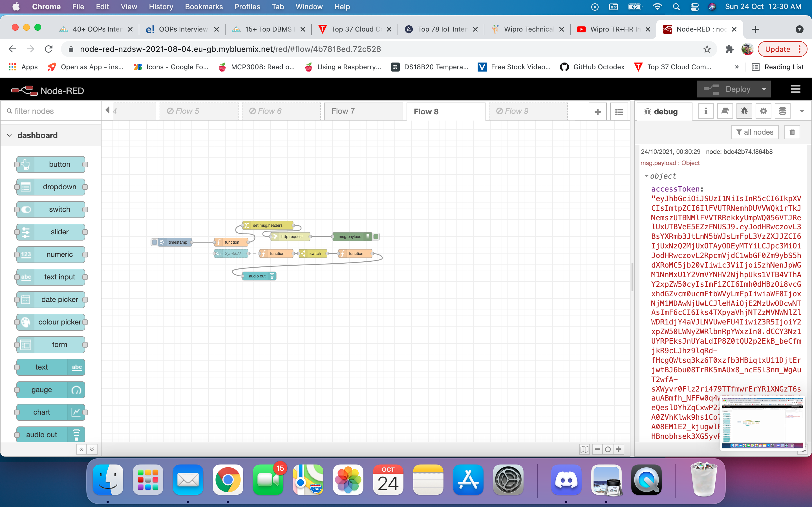The image size is (812, 507).
Task: Clear debug messages with trash icon
Action: pos(792,132)
